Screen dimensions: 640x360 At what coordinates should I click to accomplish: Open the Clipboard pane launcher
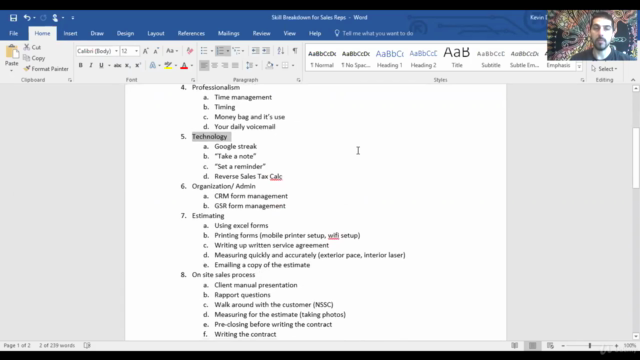(x=70, y=80)
